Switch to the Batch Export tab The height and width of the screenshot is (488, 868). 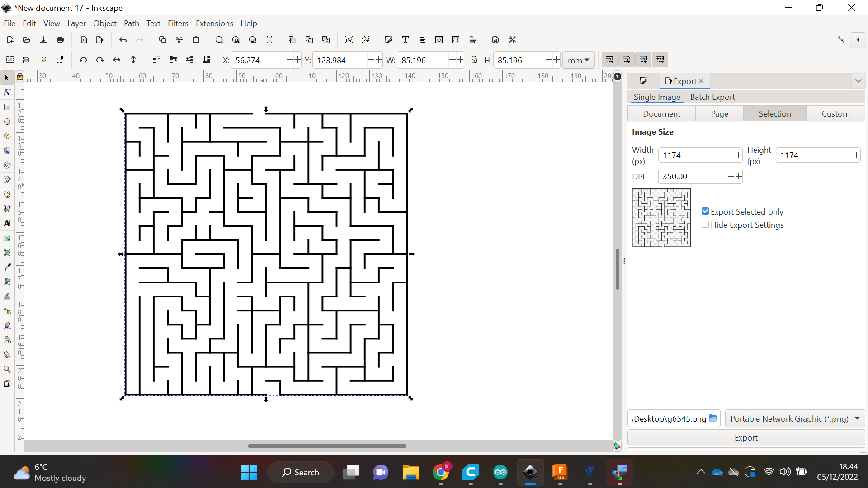coord(712,97)
